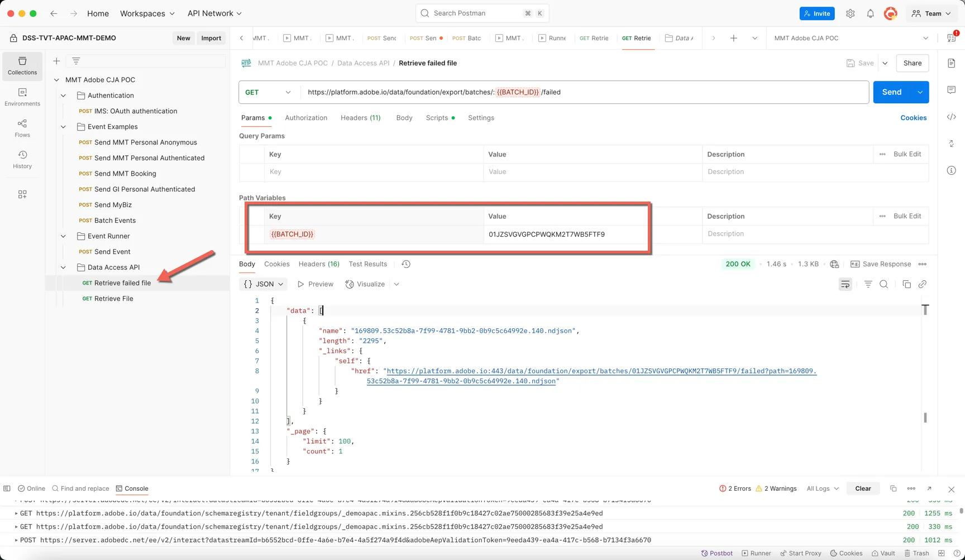Open the Test Results response tab

[x=368, y=264]
